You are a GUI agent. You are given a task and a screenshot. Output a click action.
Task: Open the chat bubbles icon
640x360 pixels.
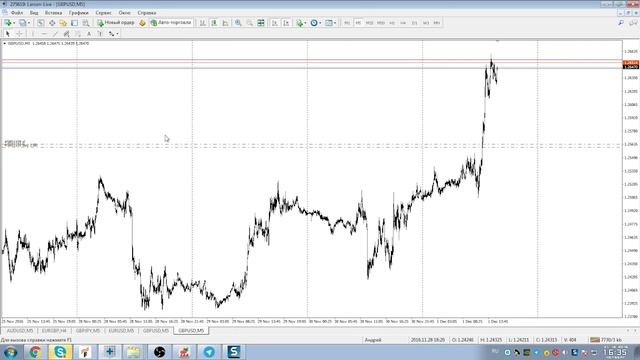pyautogui.click(x=633, y=23)
